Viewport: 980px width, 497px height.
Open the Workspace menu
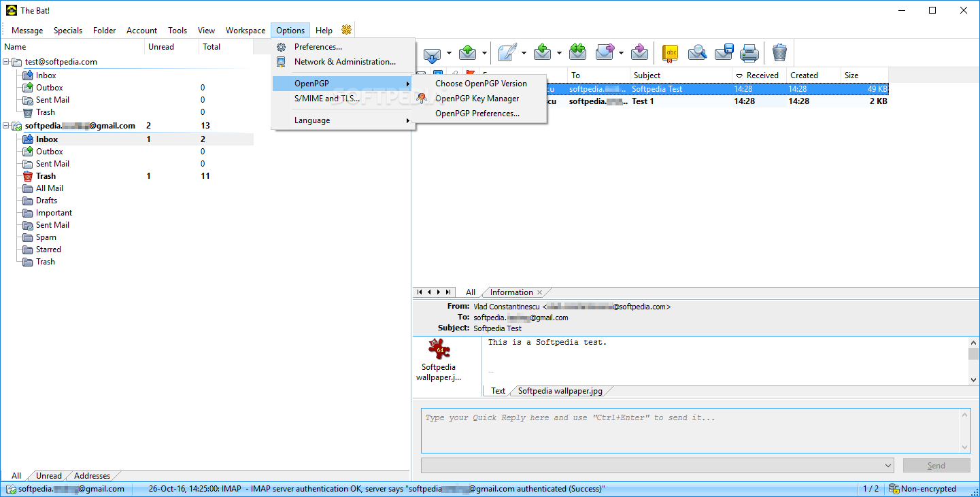[x=246, y=31]
